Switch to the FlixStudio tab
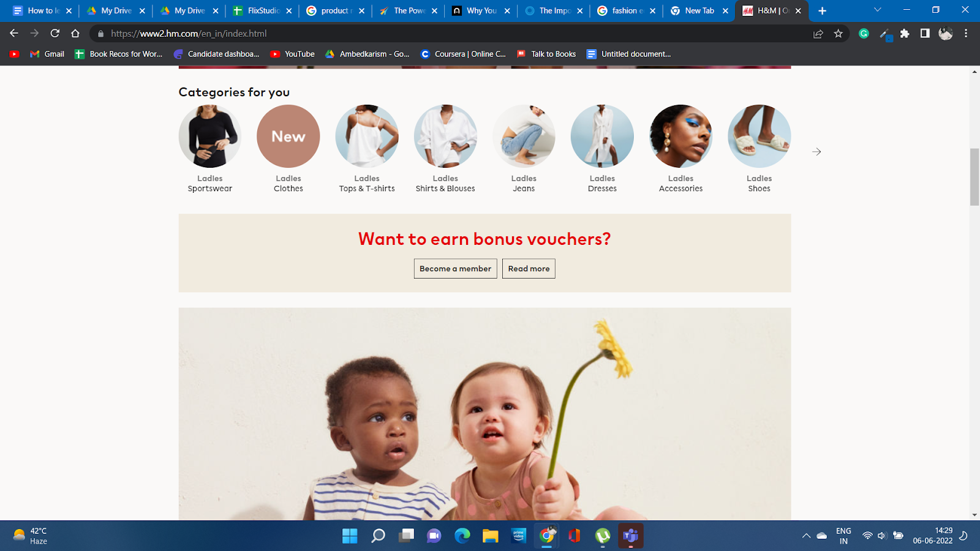The width and height of the screenshot is (980, 551). (262, 10)
